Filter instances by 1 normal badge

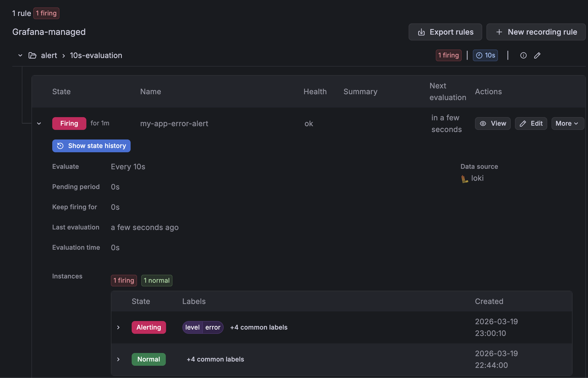[x=157, y=281]
